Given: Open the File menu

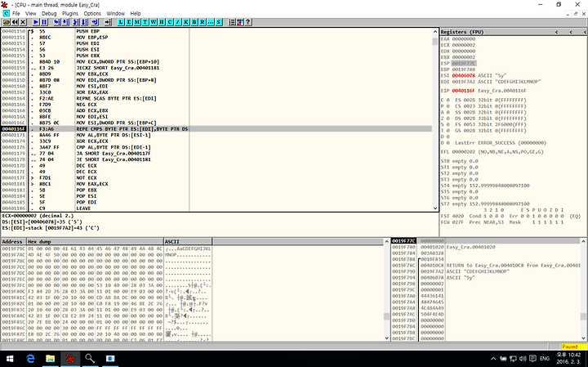Looking at the screenshot, I should click(16, 13).
